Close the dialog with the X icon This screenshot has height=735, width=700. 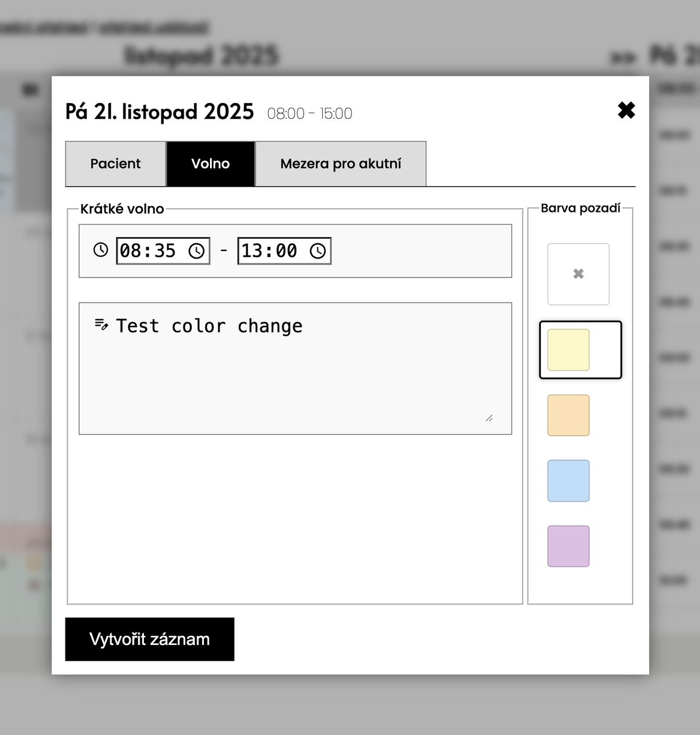point(626,110)
